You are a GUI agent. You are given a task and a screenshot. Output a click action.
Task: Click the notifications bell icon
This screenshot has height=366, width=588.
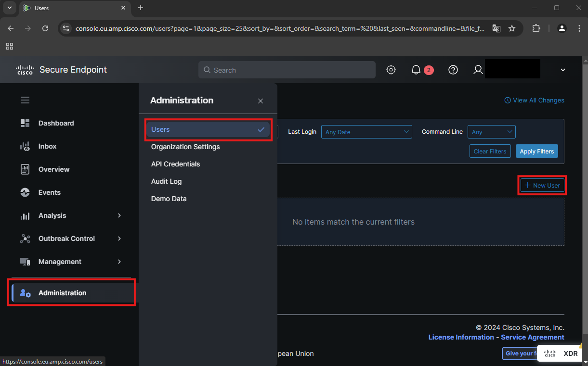click(x=416, y=70)
